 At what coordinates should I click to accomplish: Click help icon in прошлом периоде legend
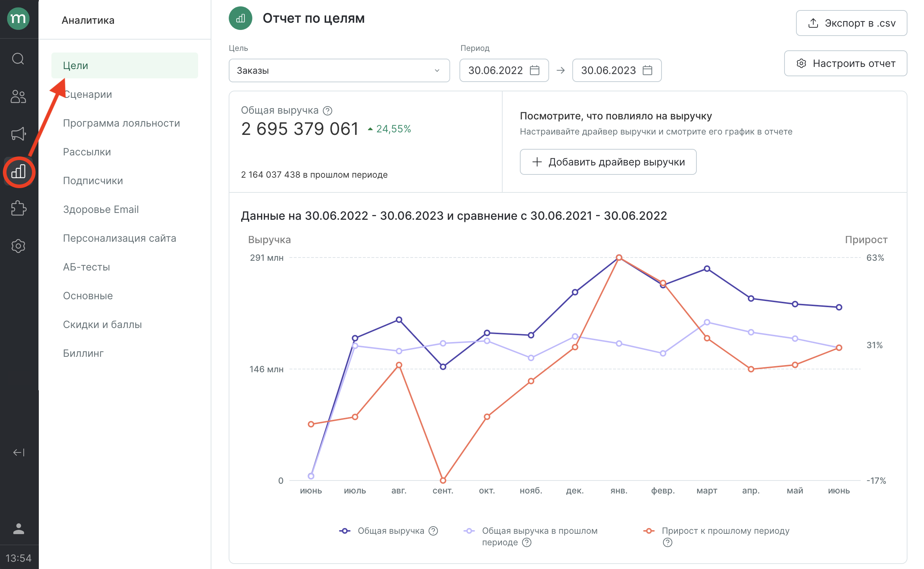click(x=527, y=542)
